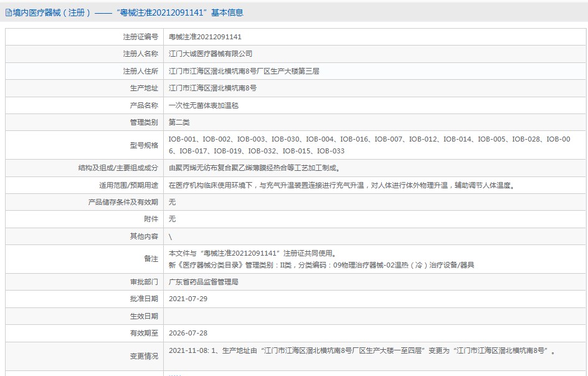The width and height of the screenshot is (588, 376).
Task: Click the 其他内容 label
Action: [x=144, y=236]
